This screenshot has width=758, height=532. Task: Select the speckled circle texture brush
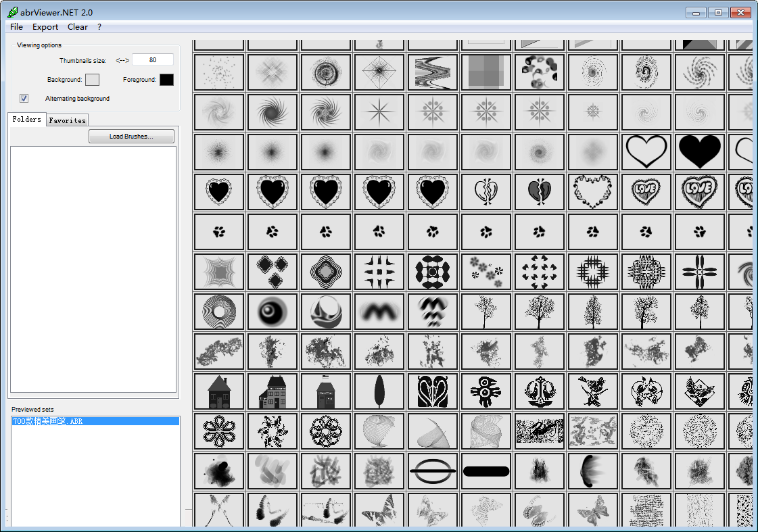[x=646, y=431]
